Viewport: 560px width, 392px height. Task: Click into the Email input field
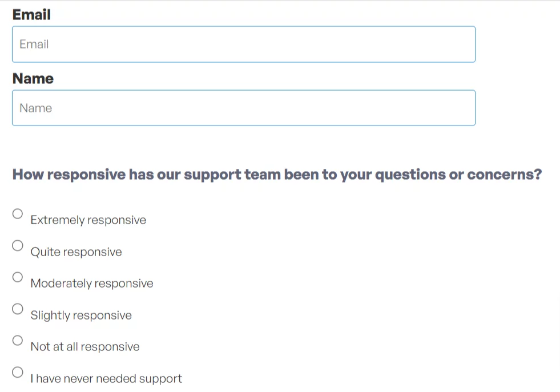pyautogui.click(x=243, y=45)
